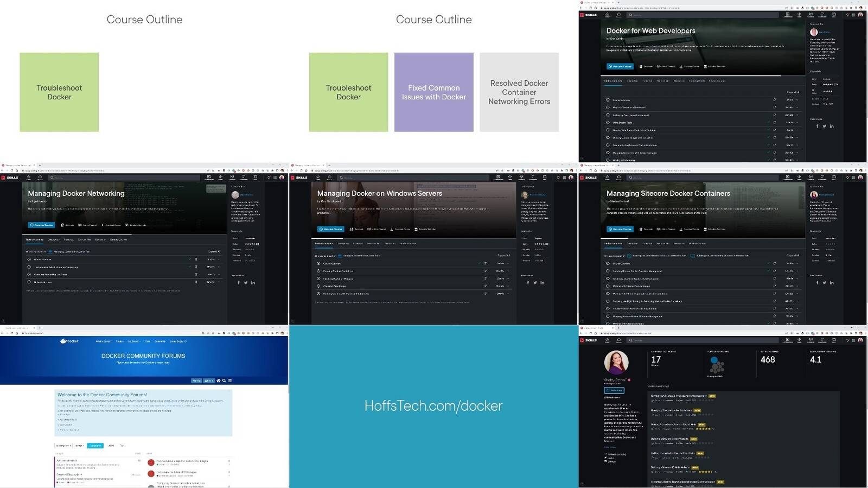
Task: Click the author photo on the profile page
Action: pos(616,362)
